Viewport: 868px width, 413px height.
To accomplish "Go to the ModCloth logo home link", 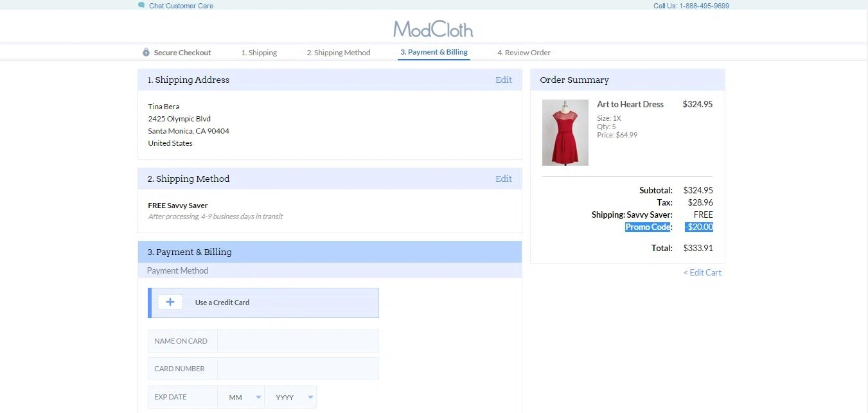I will pos(433,29).
